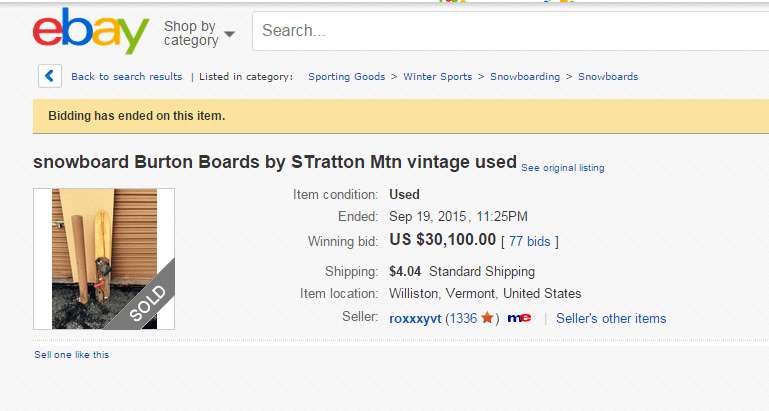
Task: Click the orange feedback star icon
Action: (x=487, y=318)
